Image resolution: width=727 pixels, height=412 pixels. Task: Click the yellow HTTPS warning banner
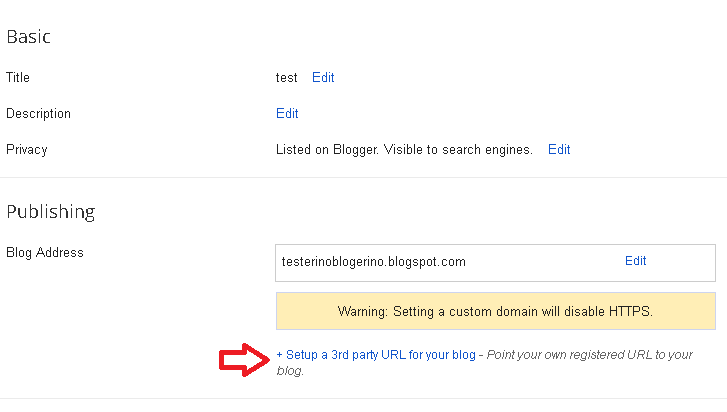pyautogui.click(x=495, y=311)
